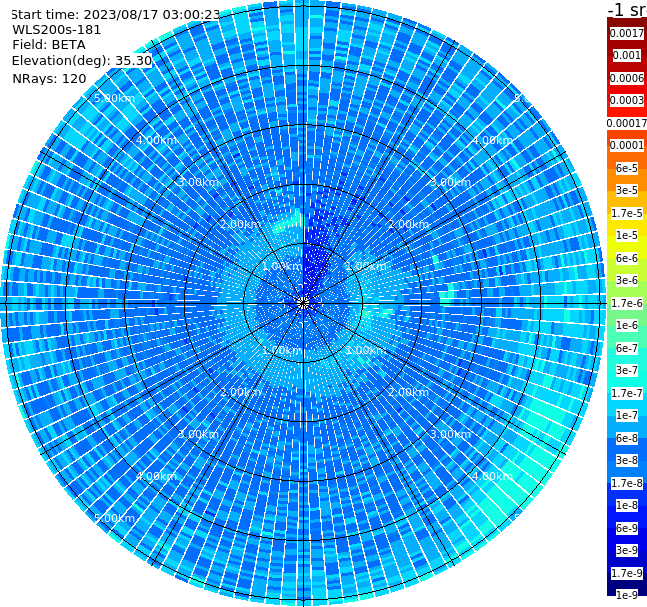Click the southwest 5.00km range ring label
This screenshot has width=647, height=607.
coord(114,518)
